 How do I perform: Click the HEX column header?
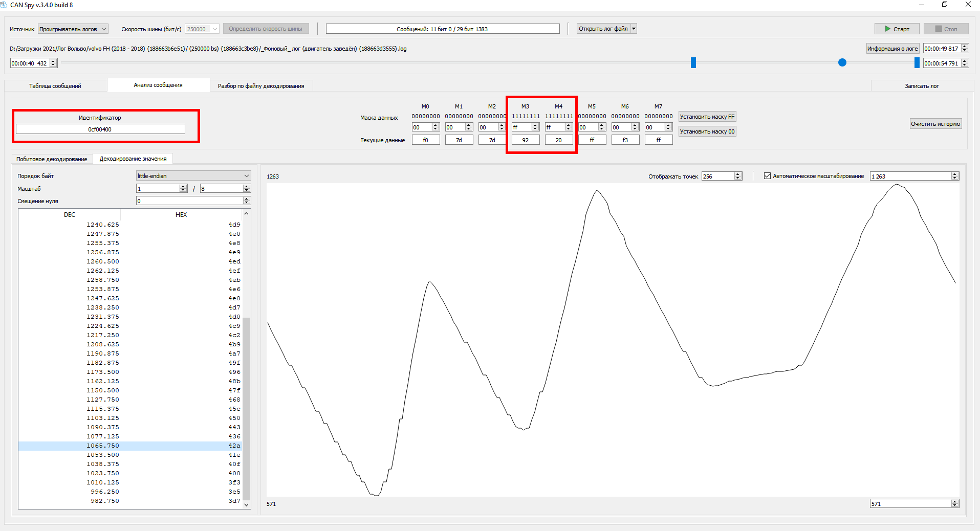tap(181, 215)
